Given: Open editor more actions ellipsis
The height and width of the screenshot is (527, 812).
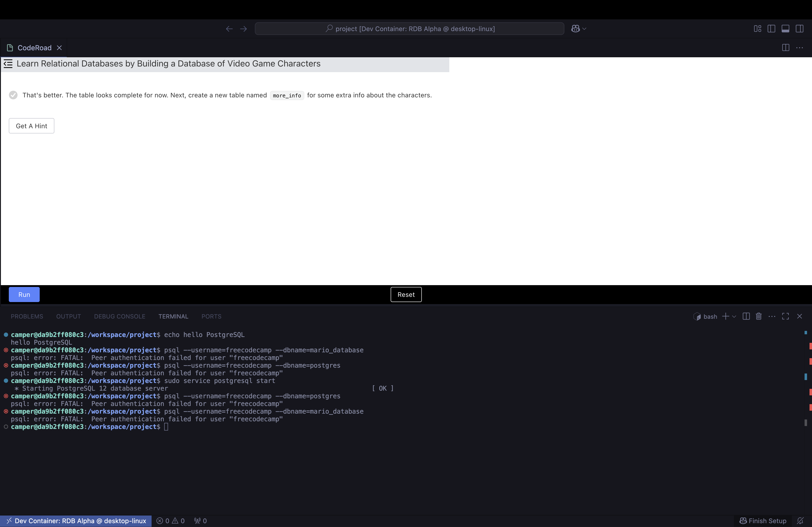Looking at the screenshot, I should tap(799, 48).
